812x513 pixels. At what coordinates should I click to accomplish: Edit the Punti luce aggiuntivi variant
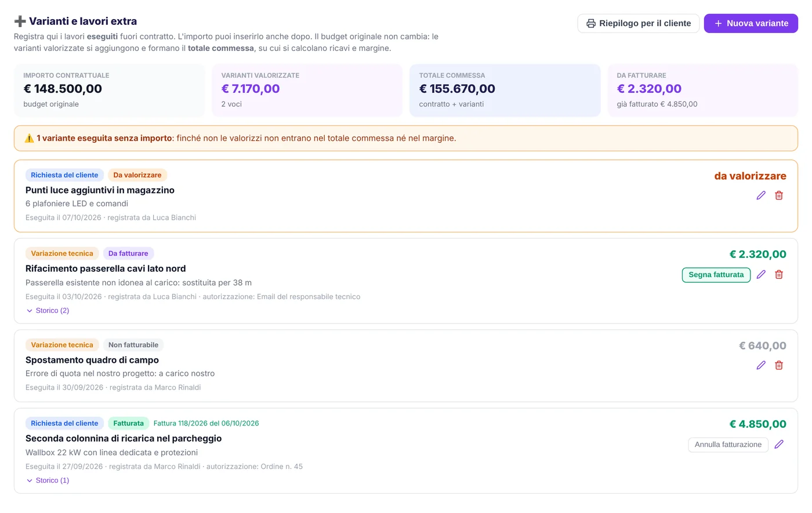(x=761, y=195)
